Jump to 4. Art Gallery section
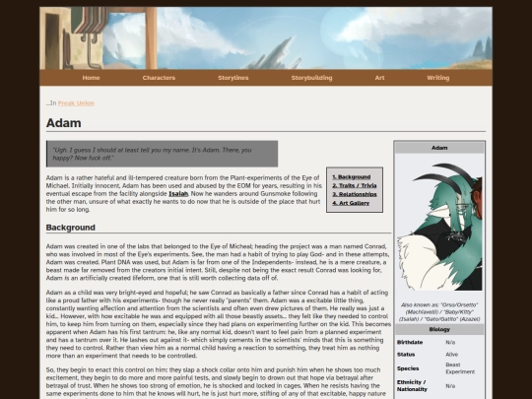This screenshot has width=532, height=399. pos(351,203)
